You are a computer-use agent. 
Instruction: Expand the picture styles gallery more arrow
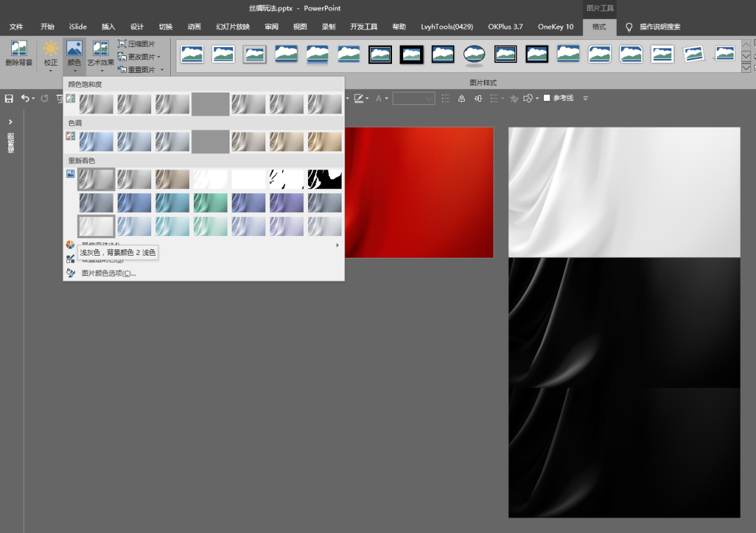click(x=746, y=68)
